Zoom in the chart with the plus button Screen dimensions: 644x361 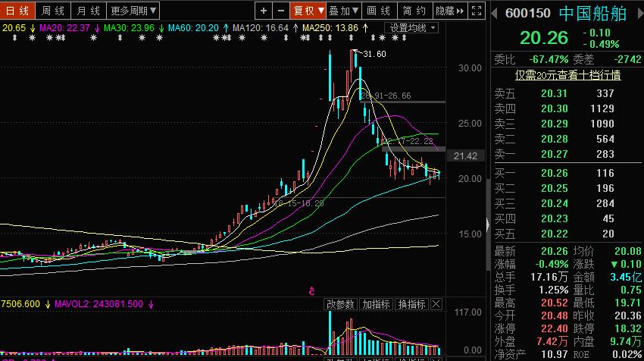[264, 11]
